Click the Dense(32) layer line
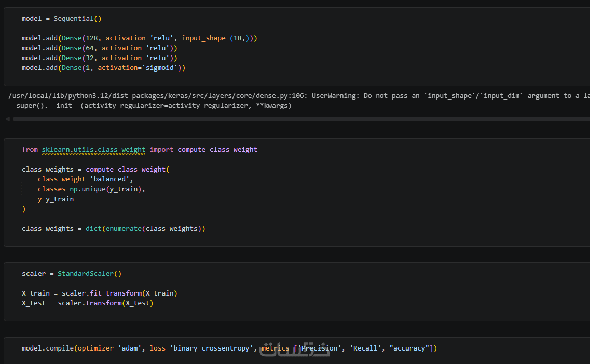The height and width of the screenshot is (364, 590). (99, 58)
